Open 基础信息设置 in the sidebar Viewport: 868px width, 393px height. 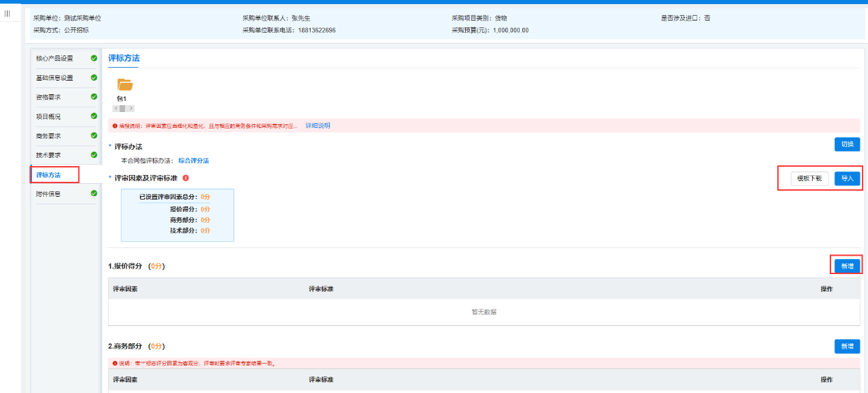pos(55,78)
